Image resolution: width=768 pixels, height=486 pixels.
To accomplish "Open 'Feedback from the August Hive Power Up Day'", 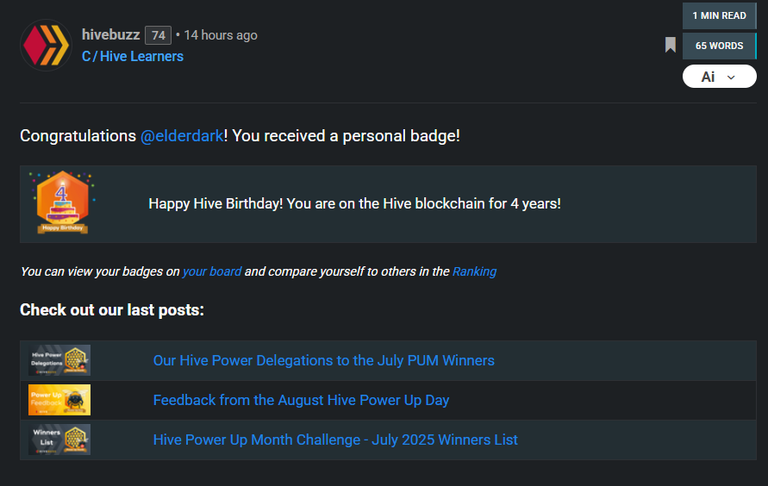I will click(301, 400).
